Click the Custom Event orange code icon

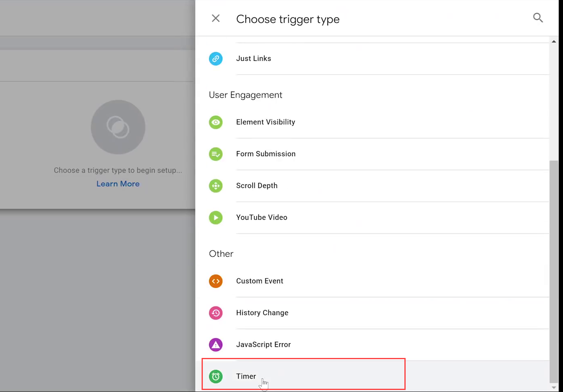pos(216,281)
